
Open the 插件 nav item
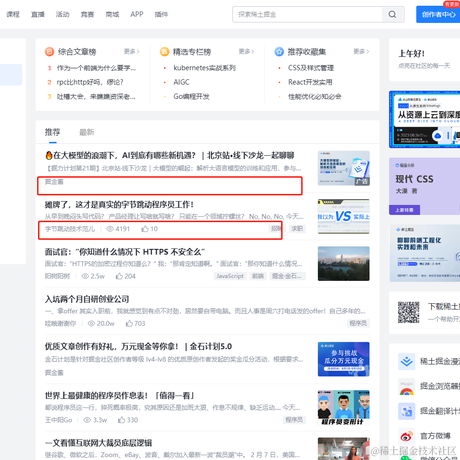click(161, 14)
